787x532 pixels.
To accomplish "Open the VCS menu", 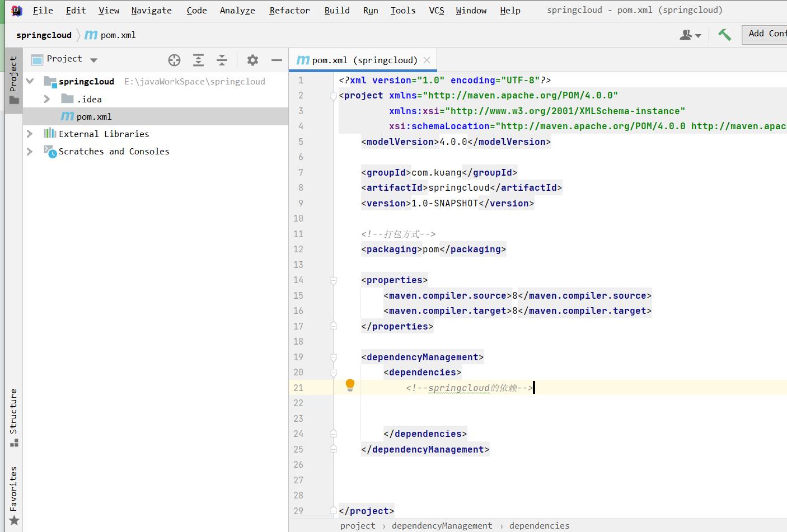I will pos(437,10).
